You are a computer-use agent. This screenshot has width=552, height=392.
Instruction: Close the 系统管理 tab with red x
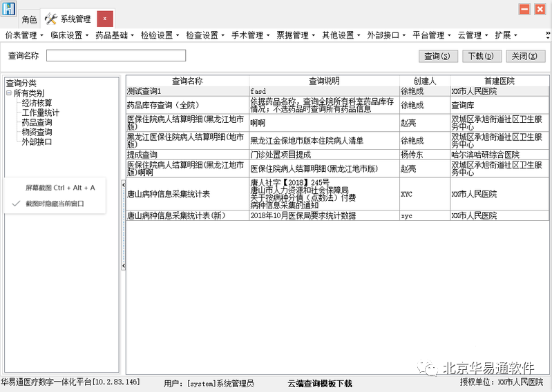(x=104, y=19)
